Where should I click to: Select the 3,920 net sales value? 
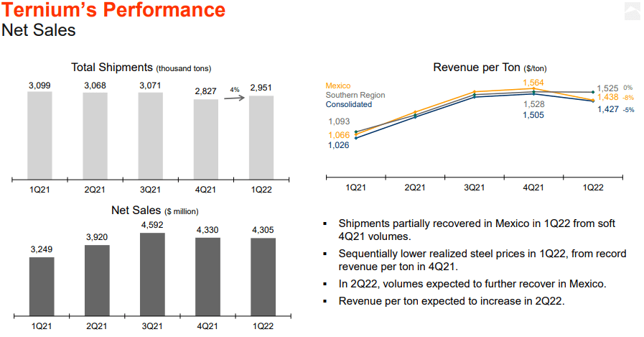coord(97,237)
